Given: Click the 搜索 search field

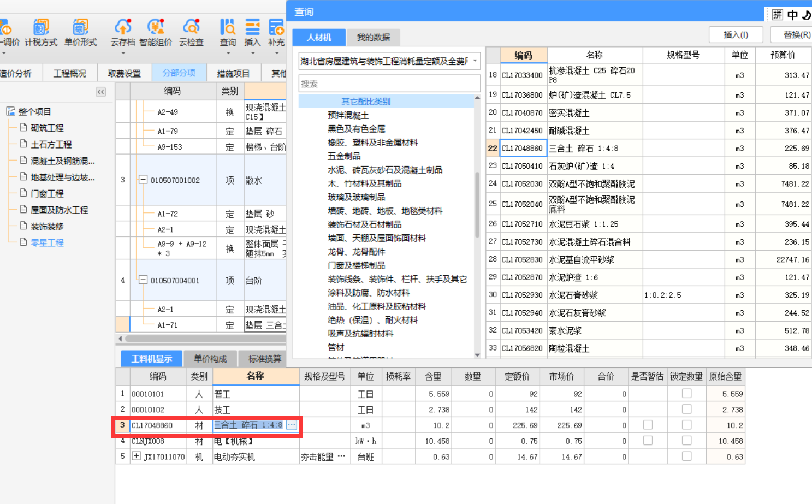Looking at the screenshot, I should pyautogui.click(x=389, y=84).
